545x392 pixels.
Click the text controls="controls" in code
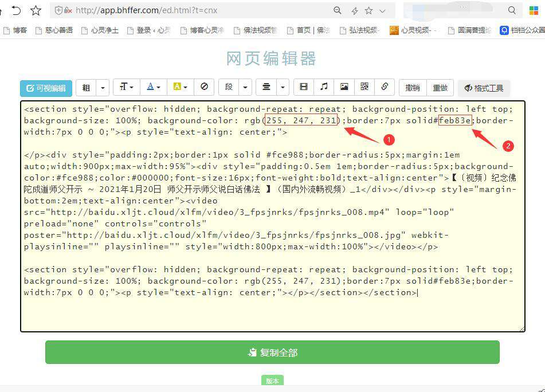[156, 224]
